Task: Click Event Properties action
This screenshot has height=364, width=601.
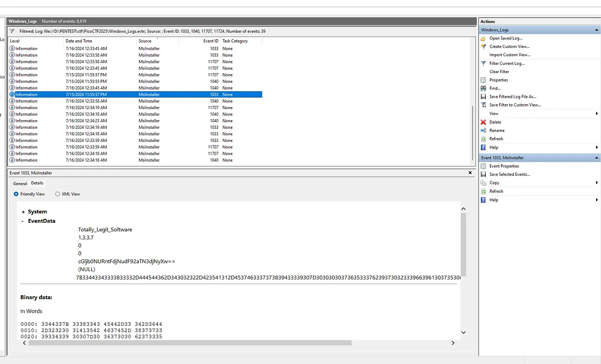Action: [x=504, y=166]
